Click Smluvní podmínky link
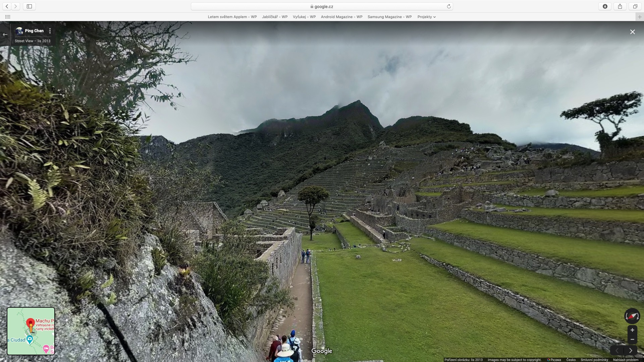The height and width of the screenshot is (362, 644). [x=594, y=360]
